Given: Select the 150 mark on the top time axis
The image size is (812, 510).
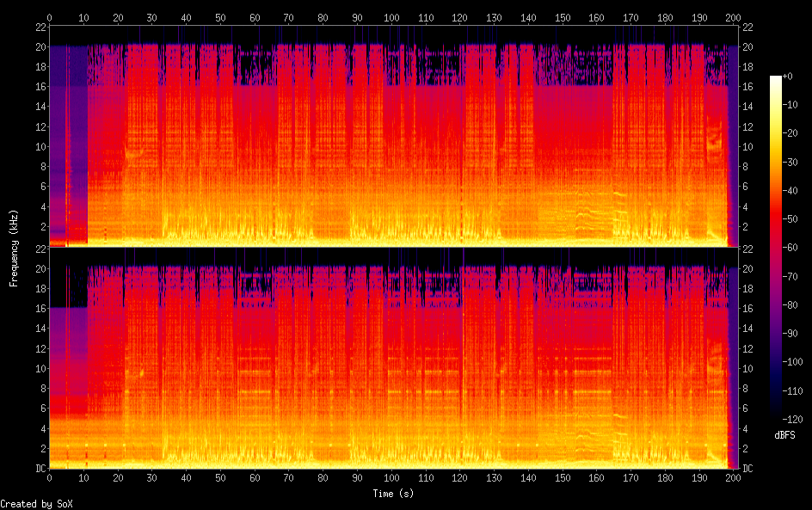Looking at the screenshot, I should pos(563,17).
